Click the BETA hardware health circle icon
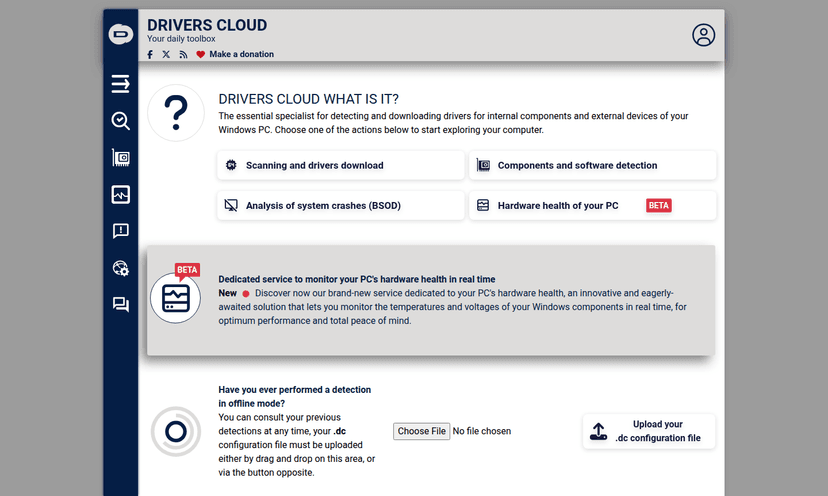This screenshot has height=496, width=828. [175, 298]
